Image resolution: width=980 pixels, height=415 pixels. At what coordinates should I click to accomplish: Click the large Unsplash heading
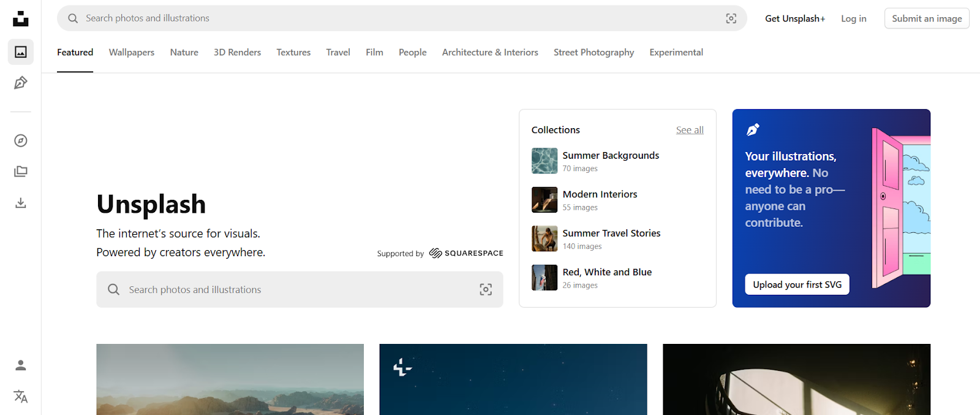point(151,204)
